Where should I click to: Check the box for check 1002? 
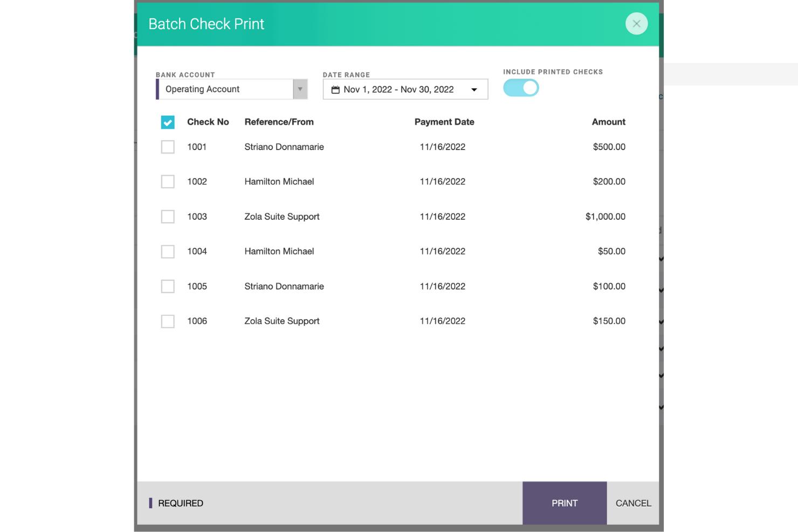[x=168, y=182]
